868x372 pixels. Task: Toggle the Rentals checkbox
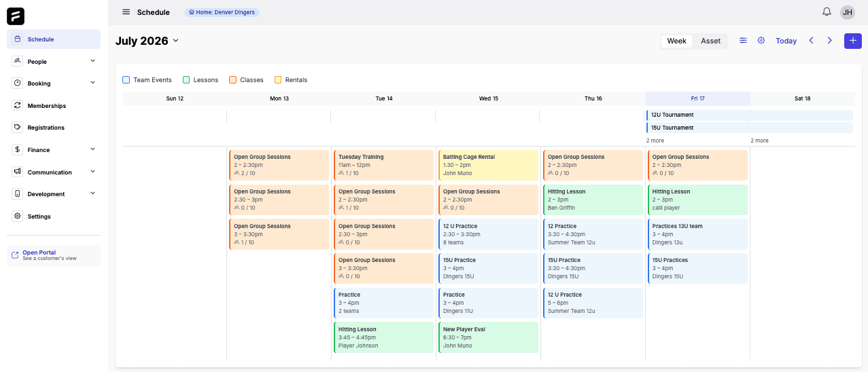278,80
